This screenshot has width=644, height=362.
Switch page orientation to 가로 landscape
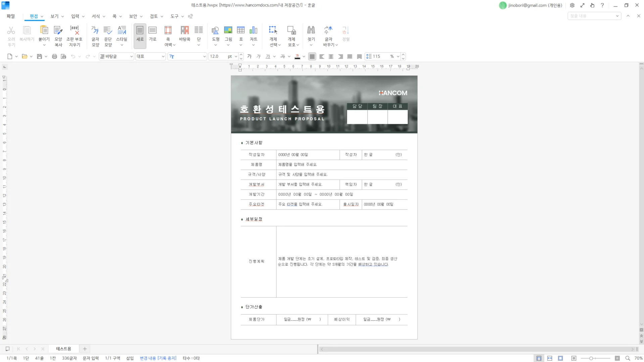point(153,34)
